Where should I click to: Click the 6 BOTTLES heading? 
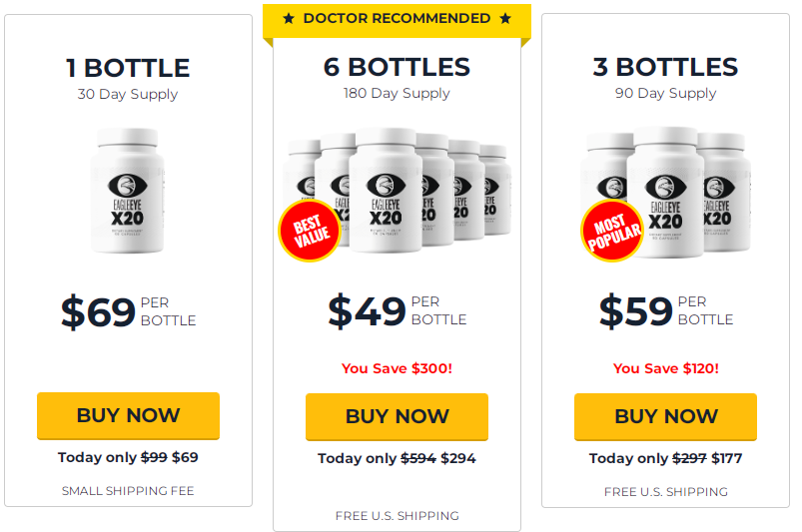coord(397,67)
